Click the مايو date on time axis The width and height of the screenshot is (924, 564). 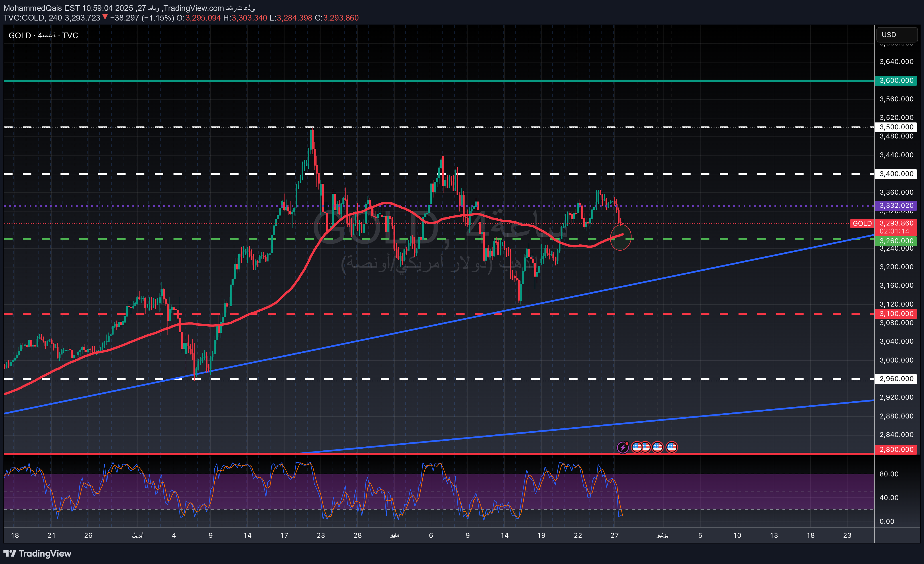(394, 535)
